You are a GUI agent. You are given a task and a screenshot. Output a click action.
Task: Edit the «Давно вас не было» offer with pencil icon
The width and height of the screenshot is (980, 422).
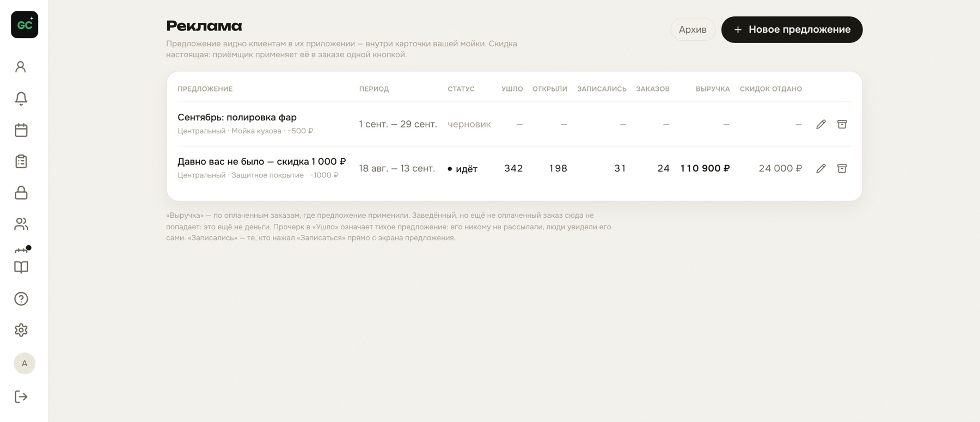821,168
